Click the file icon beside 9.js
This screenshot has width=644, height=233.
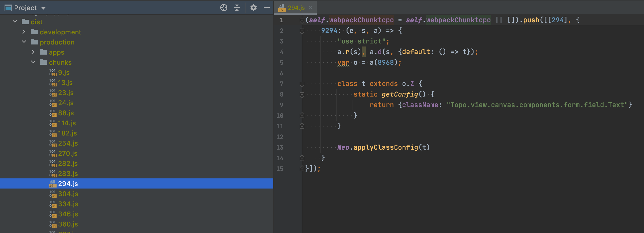pos(53,73)
